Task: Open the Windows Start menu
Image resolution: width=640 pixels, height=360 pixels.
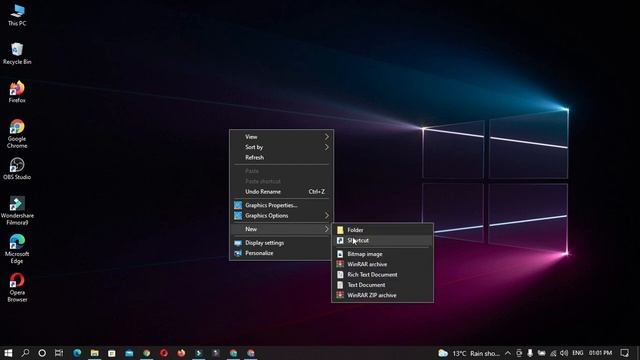Action: coord(8,353)
